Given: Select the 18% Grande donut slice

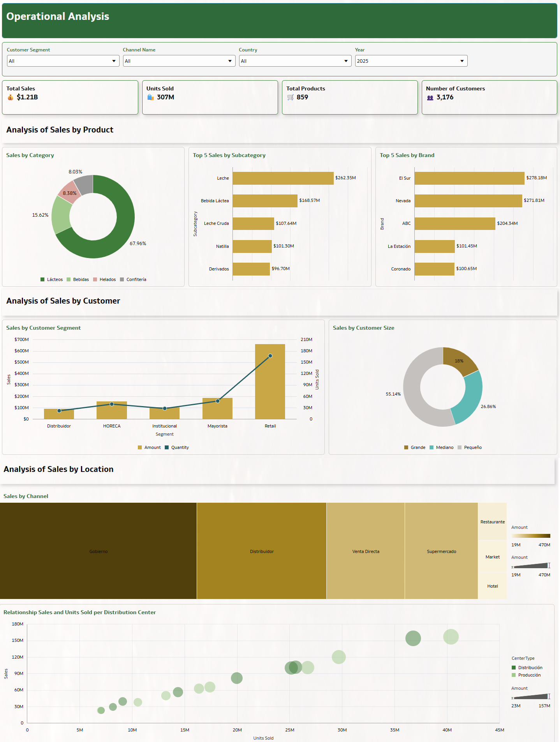Looking at the screenshot, I should [460, 360].
